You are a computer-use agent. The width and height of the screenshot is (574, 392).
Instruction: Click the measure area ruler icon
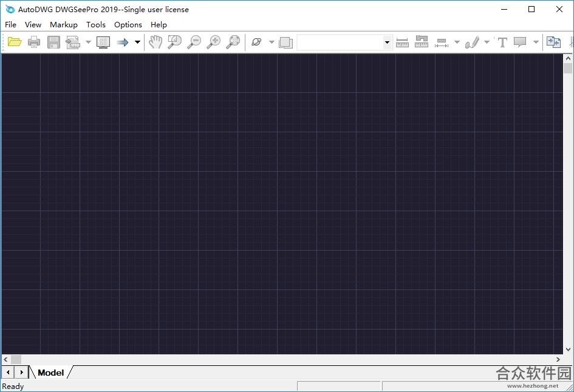click(x=422, y=41)
